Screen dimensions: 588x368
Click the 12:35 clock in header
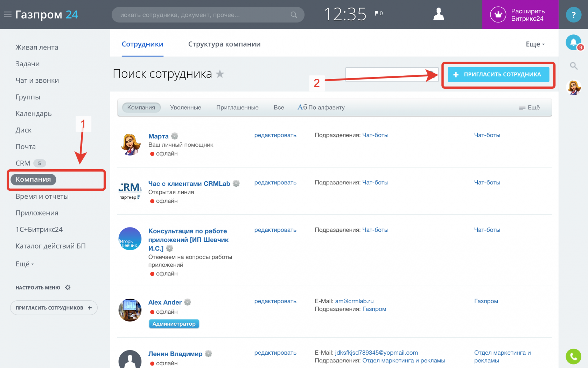(345, 14)
